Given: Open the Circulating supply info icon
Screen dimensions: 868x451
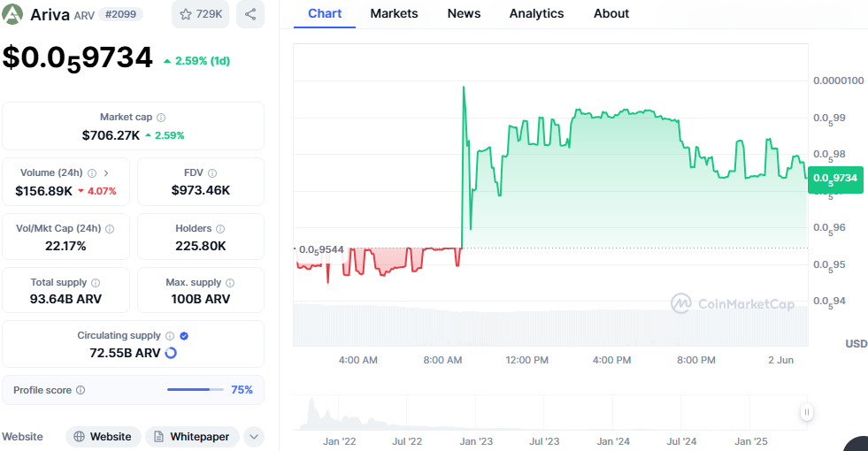Looking at the screenshot, I should click(x=170, y=336).
